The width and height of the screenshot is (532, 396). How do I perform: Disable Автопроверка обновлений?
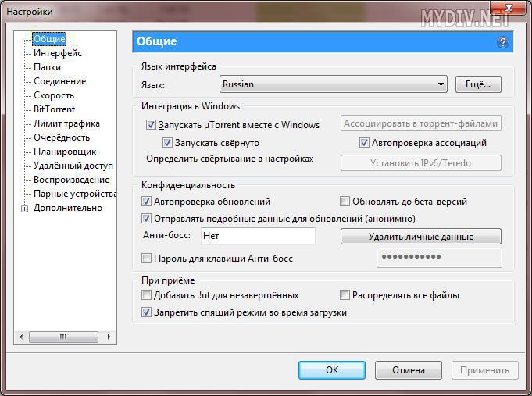pyautogui.click(x=146, y=202)
